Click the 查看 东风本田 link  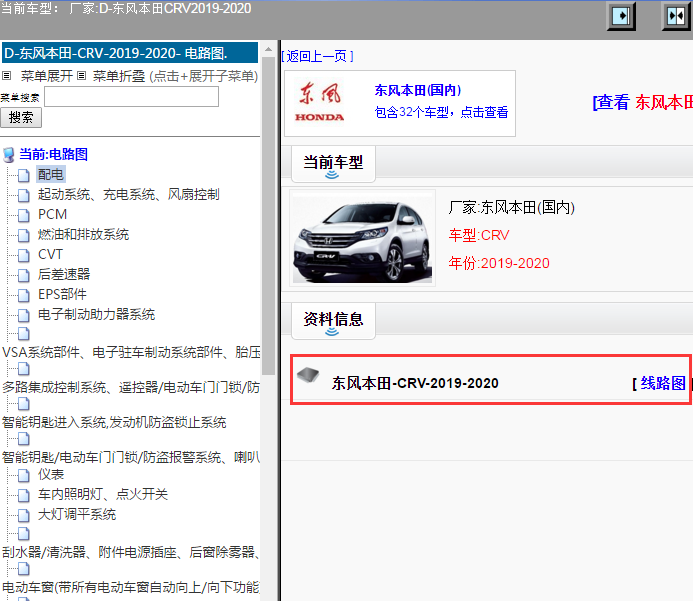coord(642,103)
